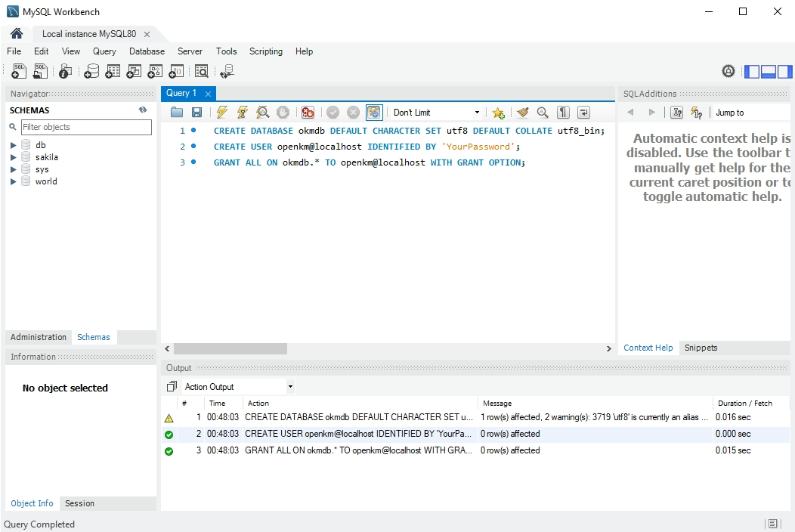Open the Beautify query broom icon

coord(522,113)
